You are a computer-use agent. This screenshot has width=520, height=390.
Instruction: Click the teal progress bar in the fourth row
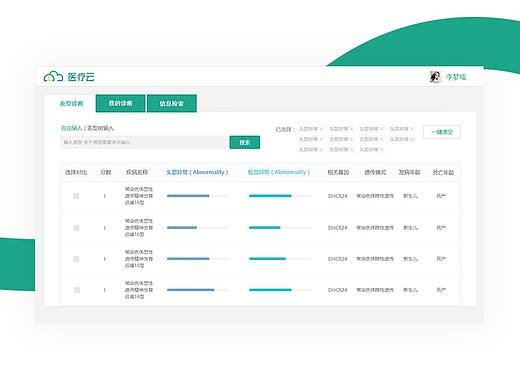pyautogui.click(x=280, y=290)
